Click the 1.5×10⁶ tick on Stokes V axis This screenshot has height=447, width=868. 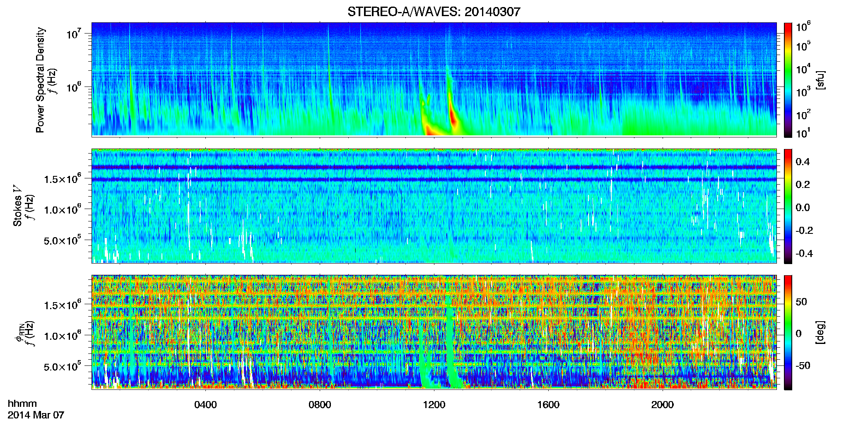[x=62, y=178]
